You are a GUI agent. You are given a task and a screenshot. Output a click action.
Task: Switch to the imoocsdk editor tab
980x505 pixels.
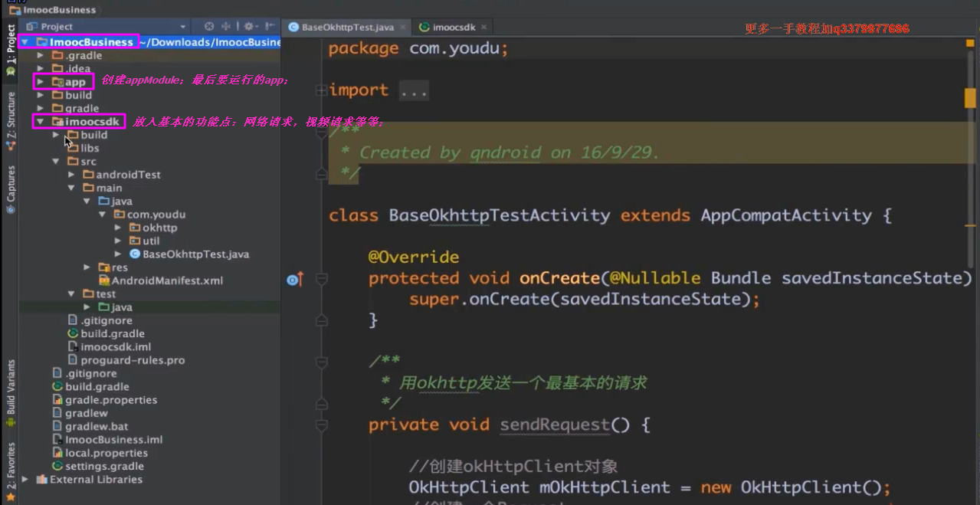click(453, 28)
